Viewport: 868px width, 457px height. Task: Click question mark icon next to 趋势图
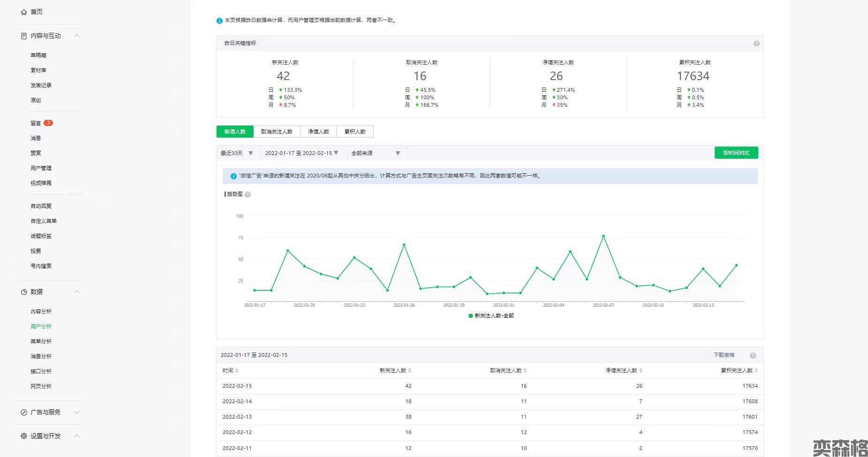[248, 195]
